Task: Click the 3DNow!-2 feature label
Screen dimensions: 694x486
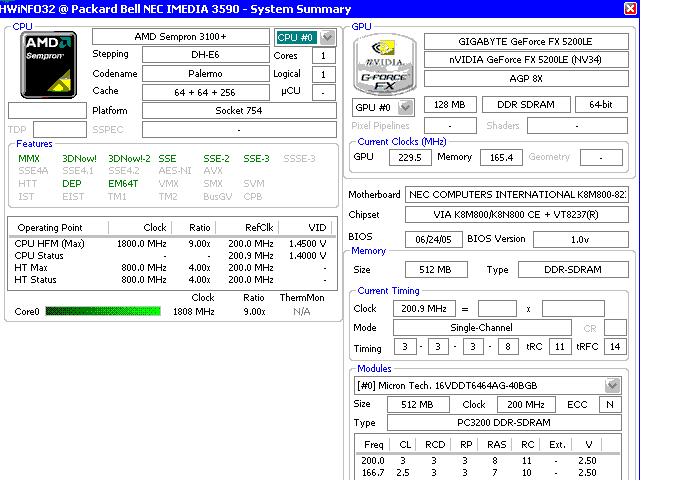Action: [x=129, y=158]
